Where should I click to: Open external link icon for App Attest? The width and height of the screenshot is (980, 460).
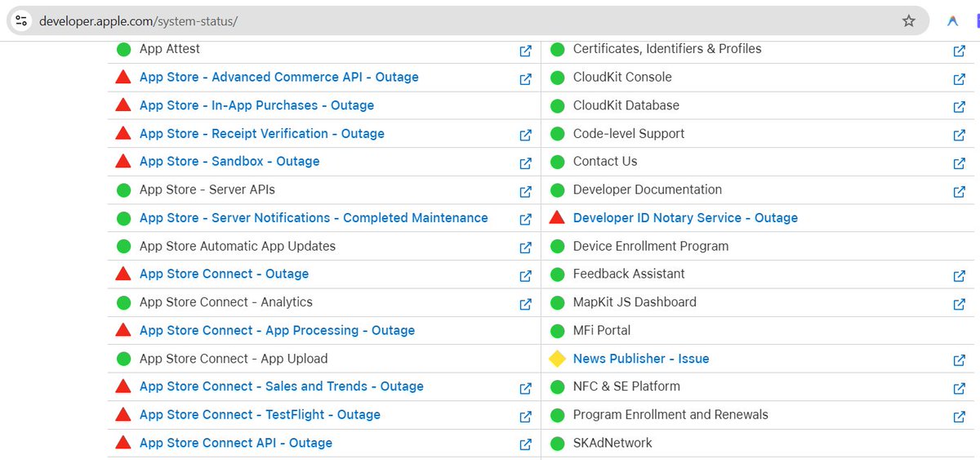click(x=526, y=51)
